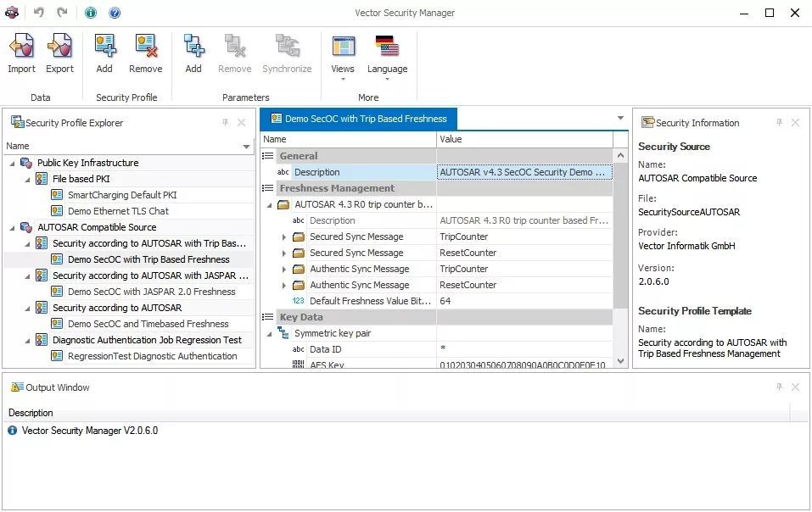Click the File based PKI certificate icon
The width and height of the screenshot is (812, 512).
[42, 179]
